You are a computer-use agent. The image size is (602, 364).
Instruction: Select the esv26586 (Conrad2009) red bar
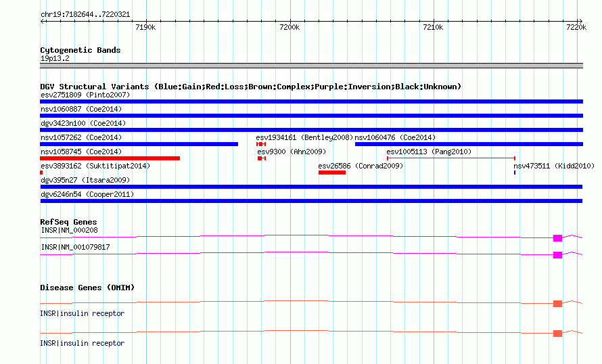(332, 173)
